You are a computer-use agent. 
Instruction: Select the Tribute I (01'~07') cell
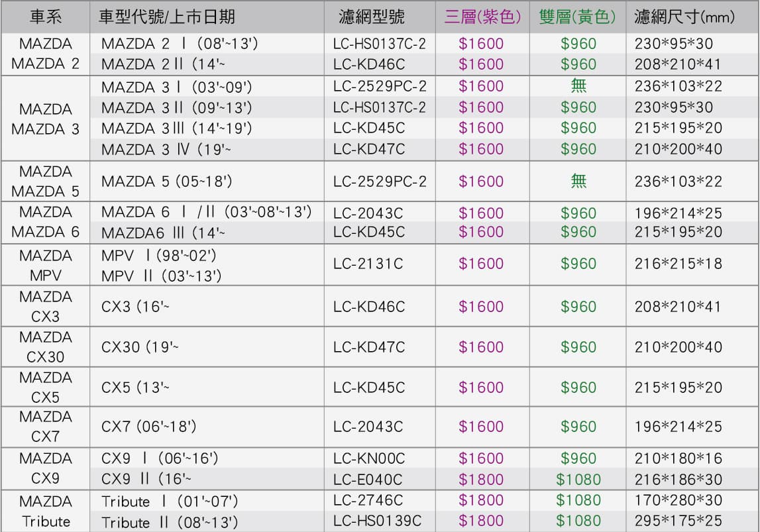click(x=170, y=502)
